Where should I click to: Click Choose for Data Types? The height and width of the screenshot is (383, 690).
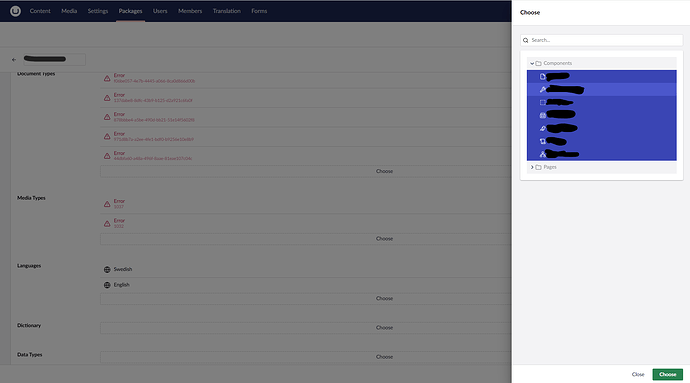pyautogui.click(x=384, y=357)
